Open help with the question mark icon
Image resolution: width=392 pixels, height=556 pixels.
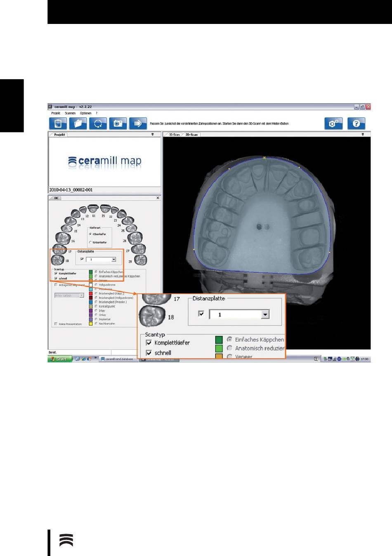point(356,123)
